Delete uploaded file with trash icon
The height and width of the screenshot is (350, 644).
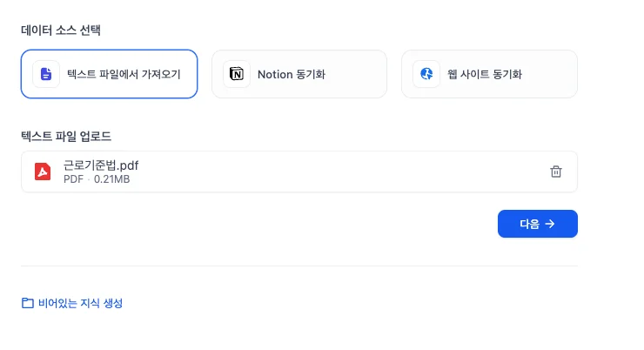[x=556, y=172]
